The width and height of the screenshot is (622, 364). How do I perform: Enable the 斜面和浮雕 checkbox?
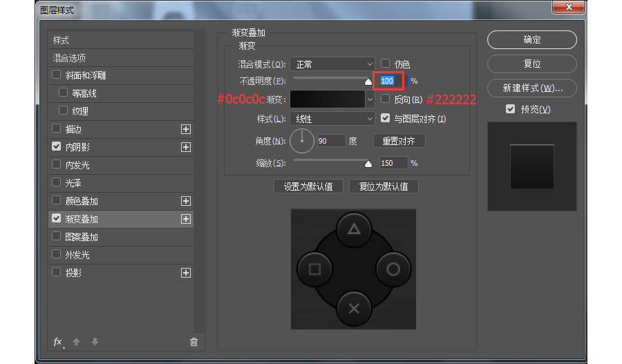(57, 75)
